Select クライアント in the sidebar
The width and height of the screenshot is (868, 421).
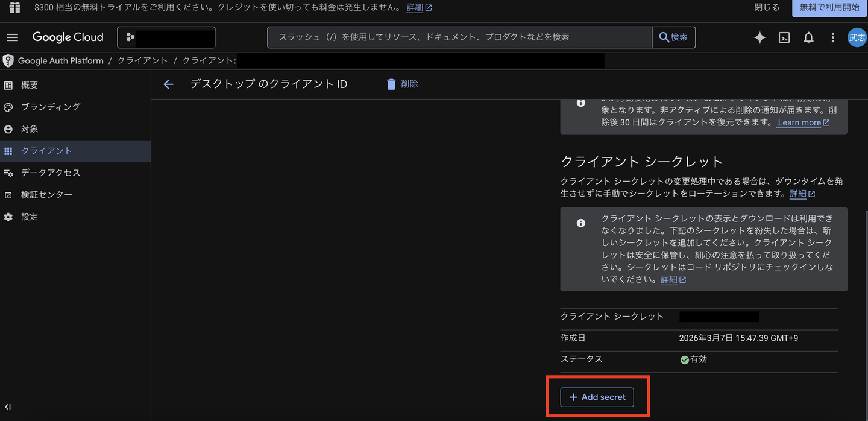(75, 151)
